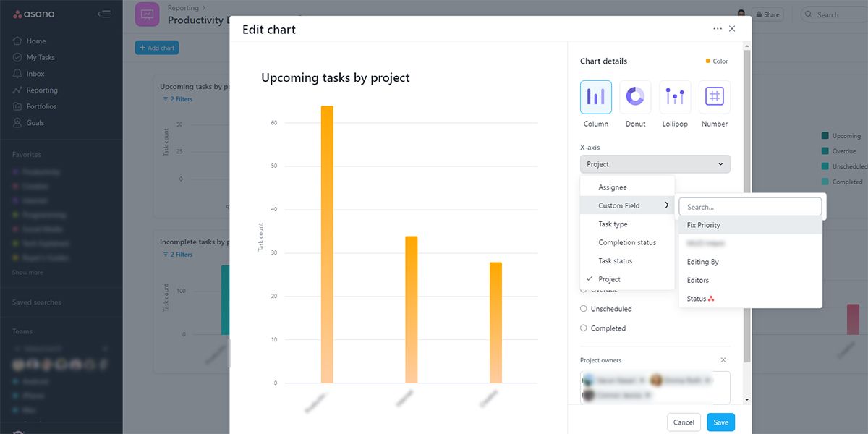868x434 pixels.
Task: Select the Overdue radio button
Action: coord(584,290)
